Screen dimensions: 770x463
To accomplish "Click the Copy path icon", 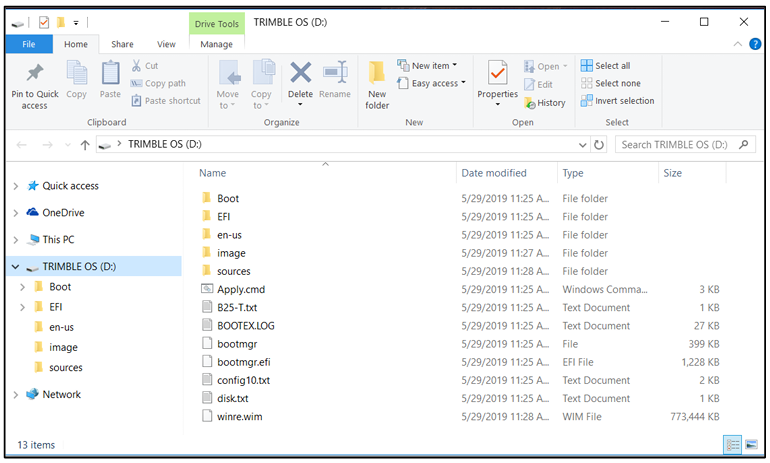I will pos(136,83).
